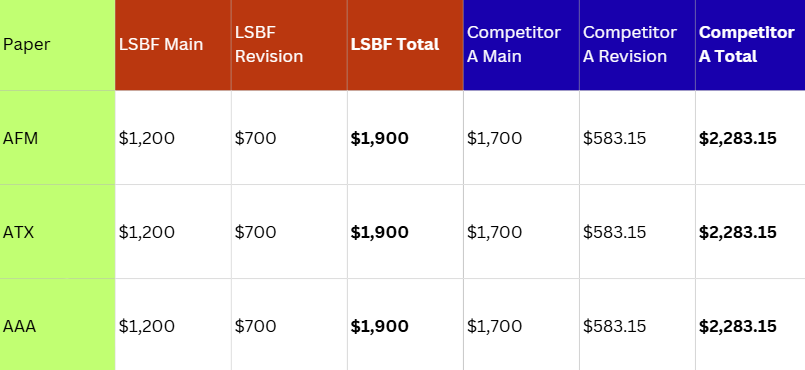Select the Paper header cell

58,45
